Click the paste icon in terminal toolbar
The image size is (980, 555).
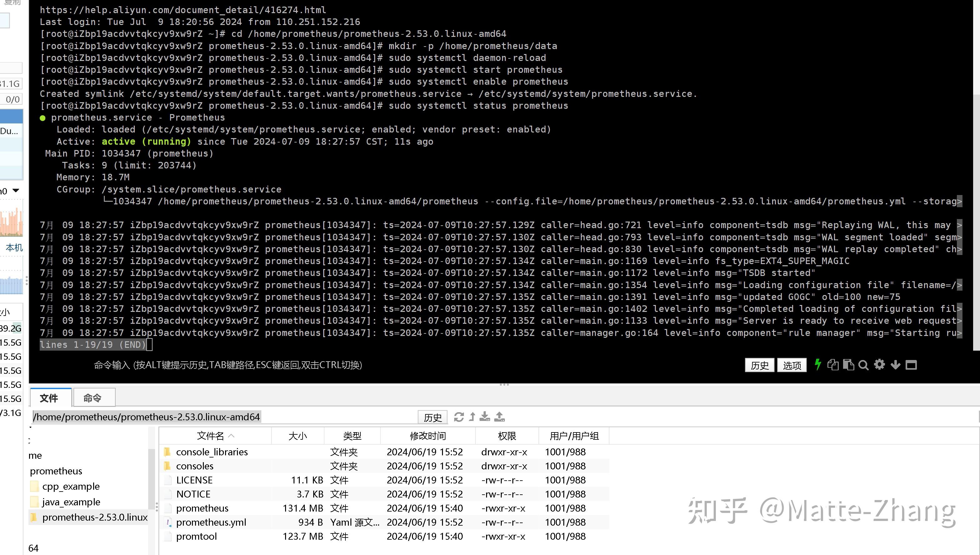point(848,365)
